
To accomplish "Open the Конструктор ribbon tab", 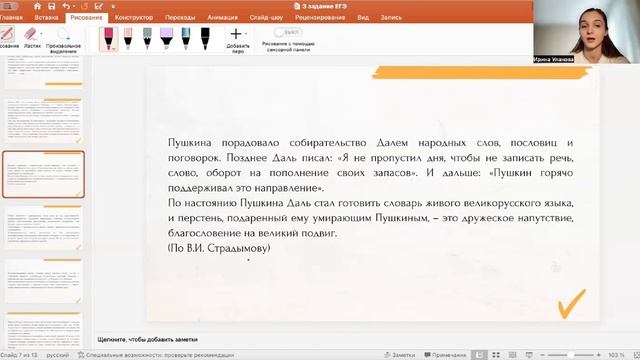I will (134, 18).
